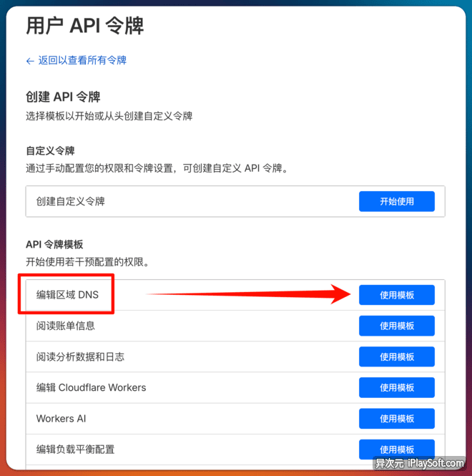Viewport: 472px width, 476px height.
Task: Click 使用模板 for 阅读分析数据和日志
Action: pos(396,356)
